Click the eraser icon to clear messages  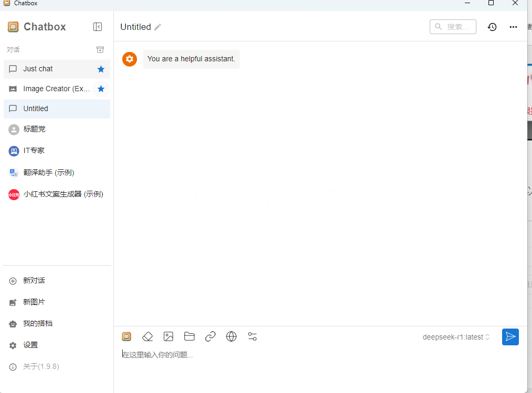tap(147, 336)
